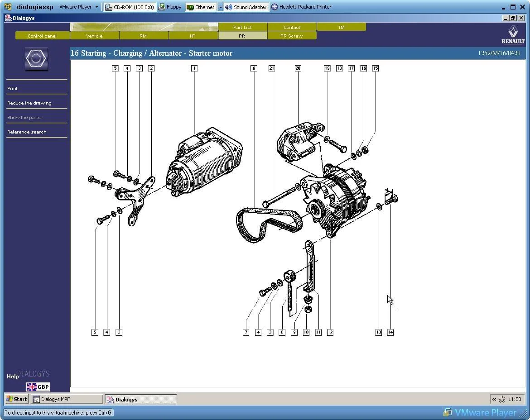
Task: Expand the dropdown arrow beside Ethernet
Action: (220, 7)
